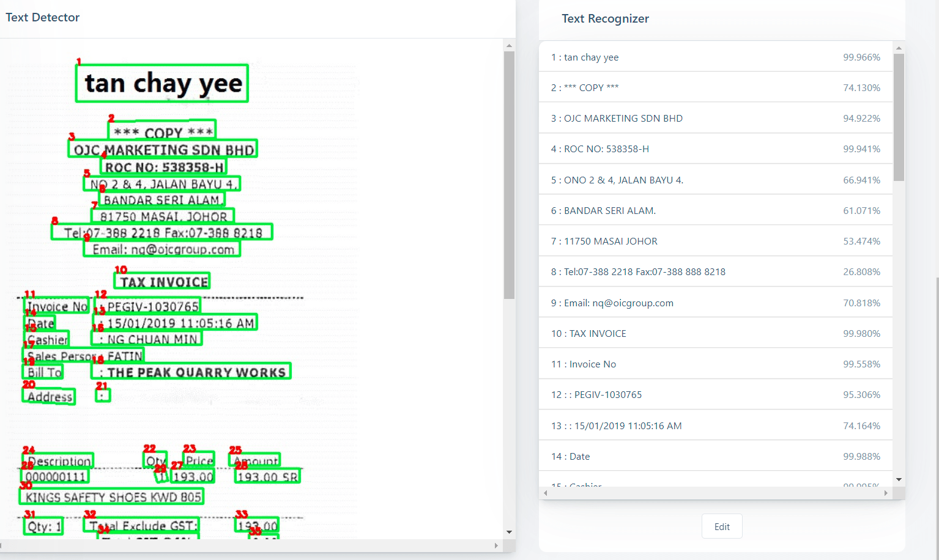This screenshot has height=560, width=939.
Task: Select recognizer row 2 '*** COPY ***'
Action: coord(715,87)
